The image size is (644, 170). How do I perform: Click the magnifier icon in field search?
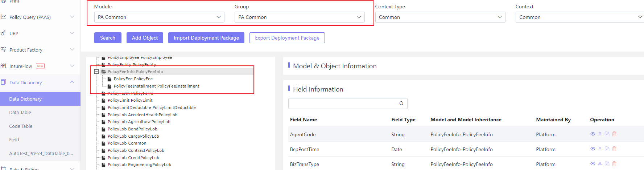click(401, 104)
